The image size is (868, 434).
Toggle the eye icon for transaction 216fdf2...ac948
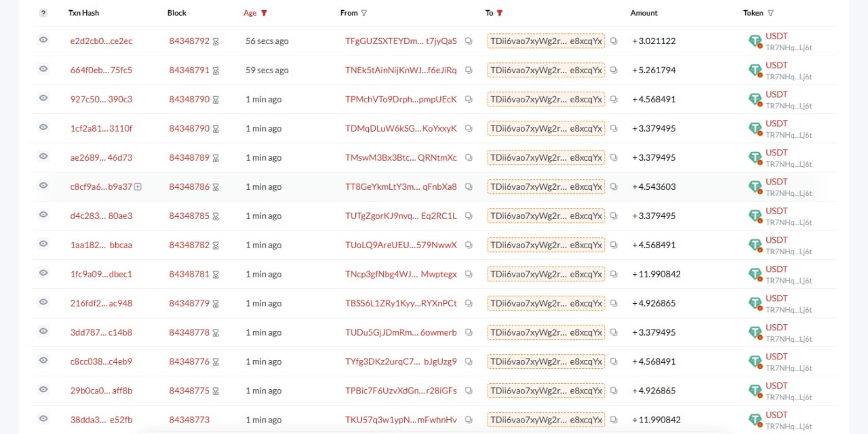[x=43, y=302]
